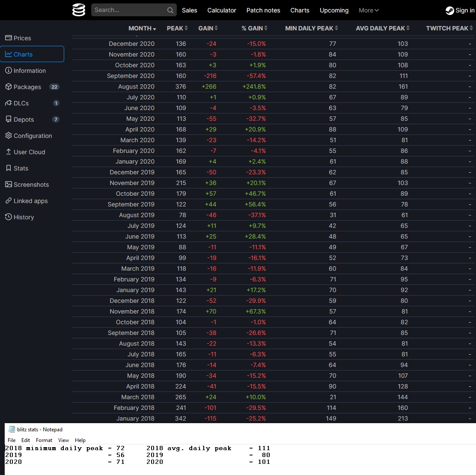Open the Sales page
The image size is (476, 475).
point(190,10)
